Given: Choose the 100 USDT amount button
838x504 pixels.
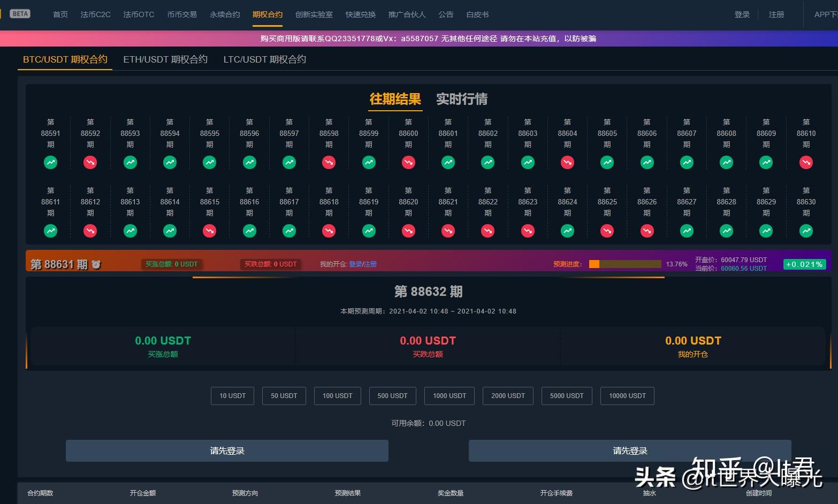Looking at the screenshot, I should (x=337, y=396).
